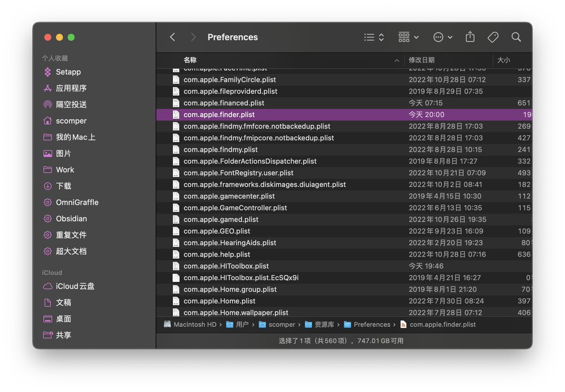Sort by the 大小 column header
Image resolution: width=565 pixels, height=392 pixels.
(504, 60)
